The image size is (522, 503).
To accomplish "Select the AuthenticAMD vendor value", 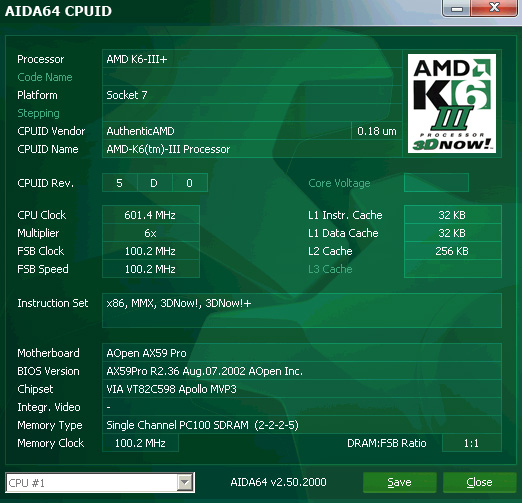I will (227, 131).
